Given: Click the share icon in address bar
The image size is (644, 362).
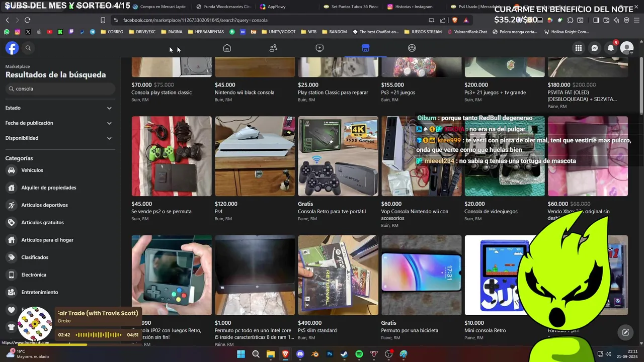Looking at the screenshot, I should click(443, 20).
